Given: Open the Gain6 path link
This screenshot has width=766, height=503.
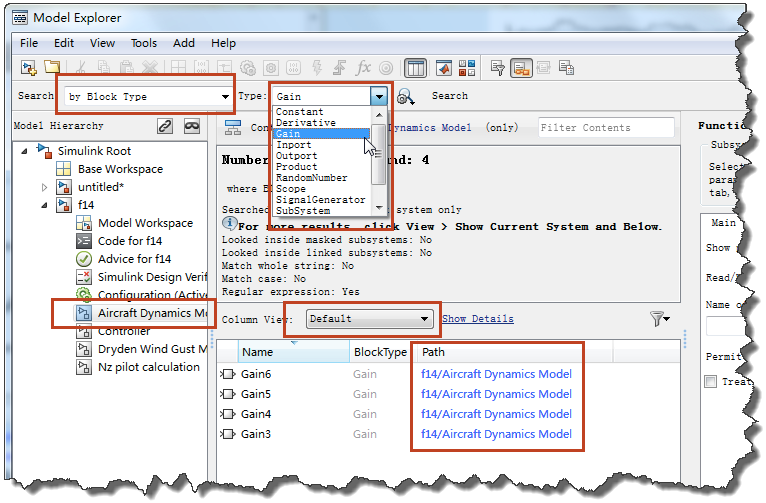Looking at the screenshot, I should 496,374.
